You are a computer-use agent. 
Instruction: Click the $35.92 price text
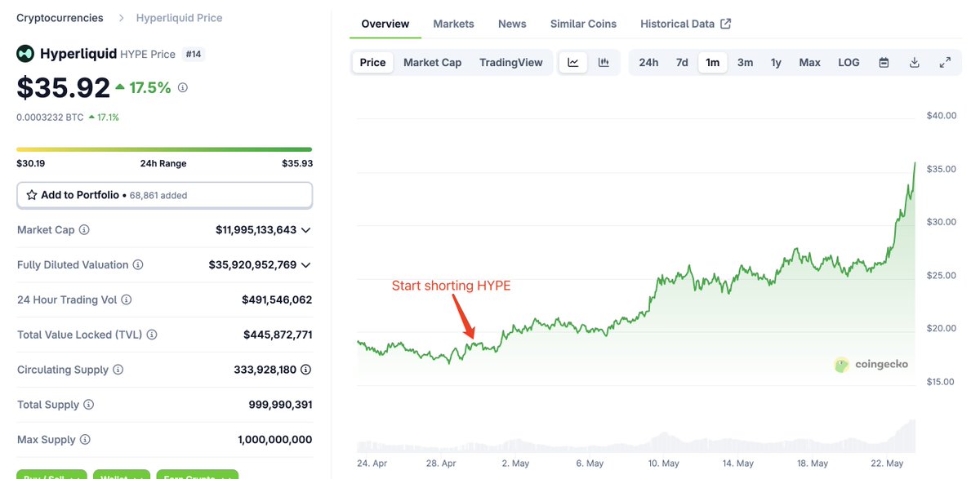(x=64, y=87)
